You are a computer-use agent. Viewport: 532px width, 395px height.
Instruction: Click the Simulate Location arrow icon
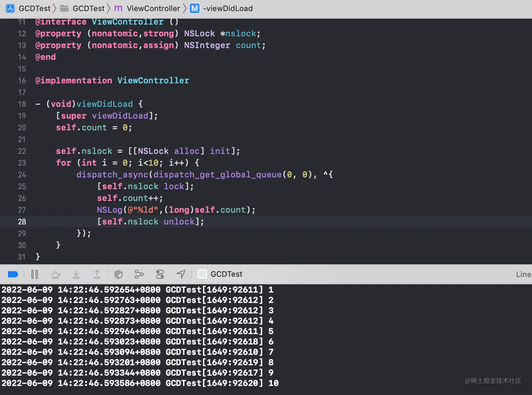pos(181,274)
